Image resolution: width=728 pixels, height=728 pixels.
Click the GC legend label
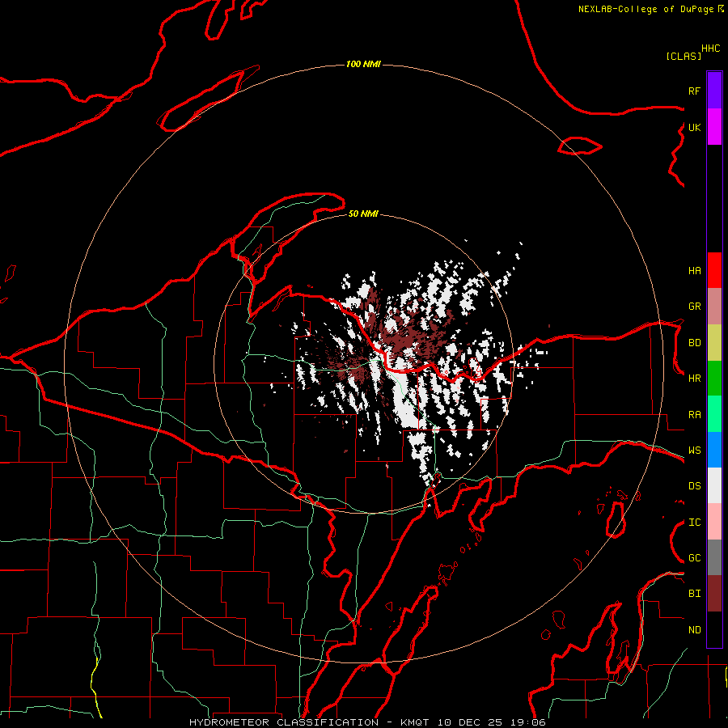click(694, 558)
